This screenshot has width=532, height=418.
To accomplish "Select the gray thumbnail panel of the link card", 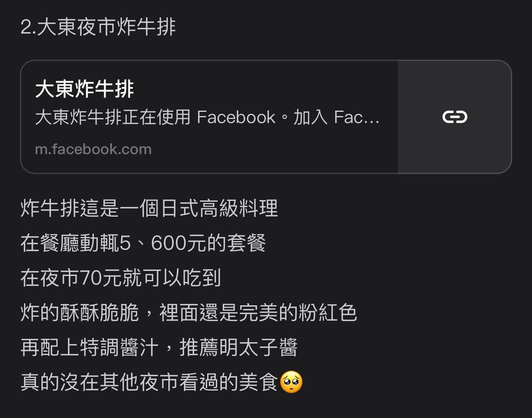I will click(x=454, y=117).
